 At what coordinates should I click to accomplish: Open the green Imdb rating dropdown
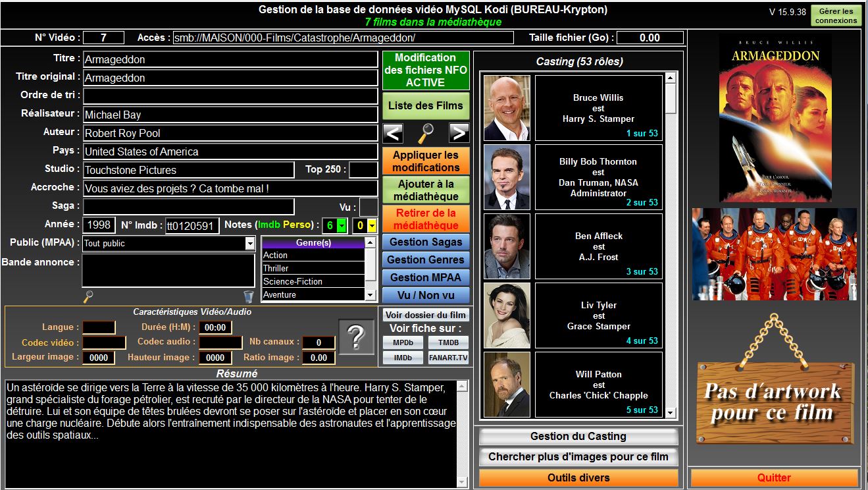341,226
